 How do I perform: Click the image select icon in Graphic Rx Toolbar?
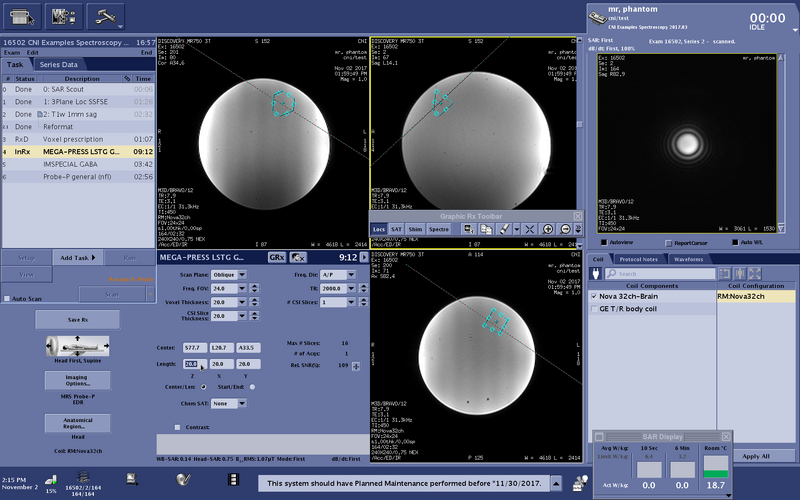(x=468, y=229)
